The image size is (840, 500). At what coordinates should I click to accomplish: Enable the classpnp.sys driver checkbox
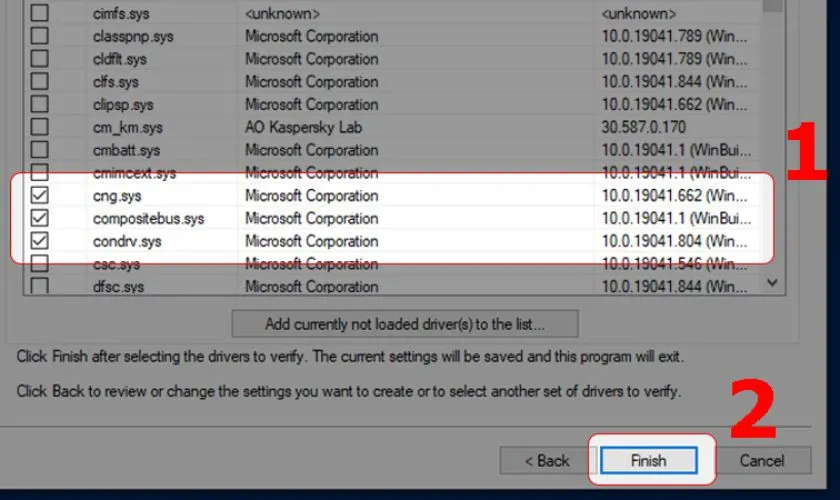40,37
